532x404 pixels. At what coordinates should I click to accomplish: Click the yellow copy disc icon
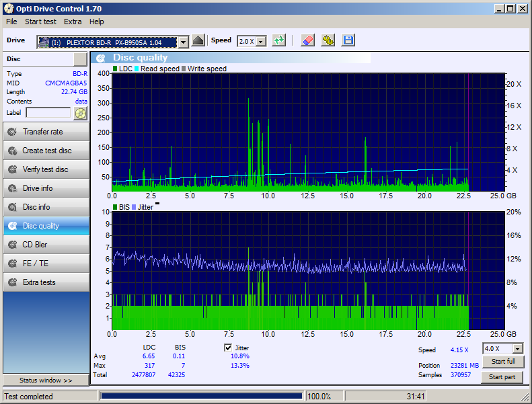pos(328,40)
